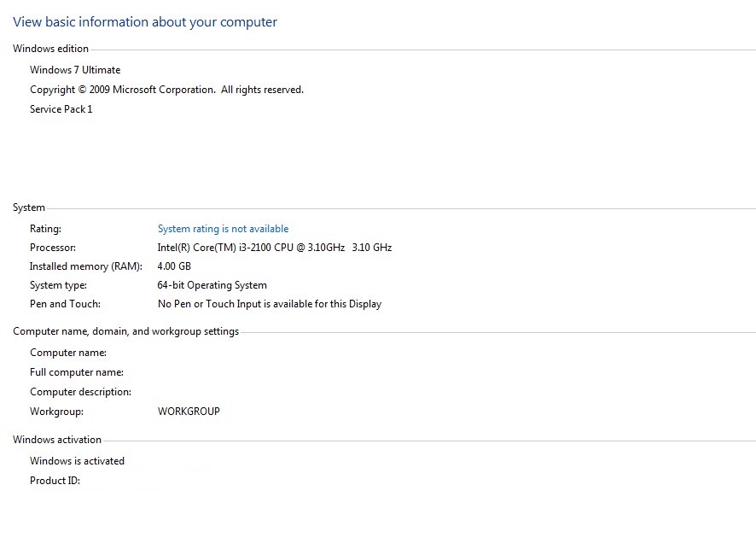Image resolution: width=756 pixels, height=555 pixels.
Task: Click the 'Installed memory (RAM):' label
Action: pos(86,266)
